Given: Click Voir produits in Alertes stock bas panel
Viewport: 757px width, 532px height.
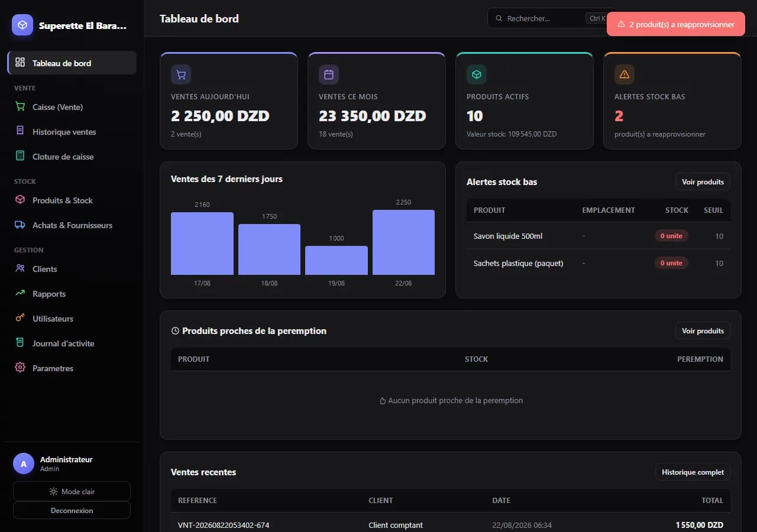Looking at the screenshot, I should pos(703,182).
